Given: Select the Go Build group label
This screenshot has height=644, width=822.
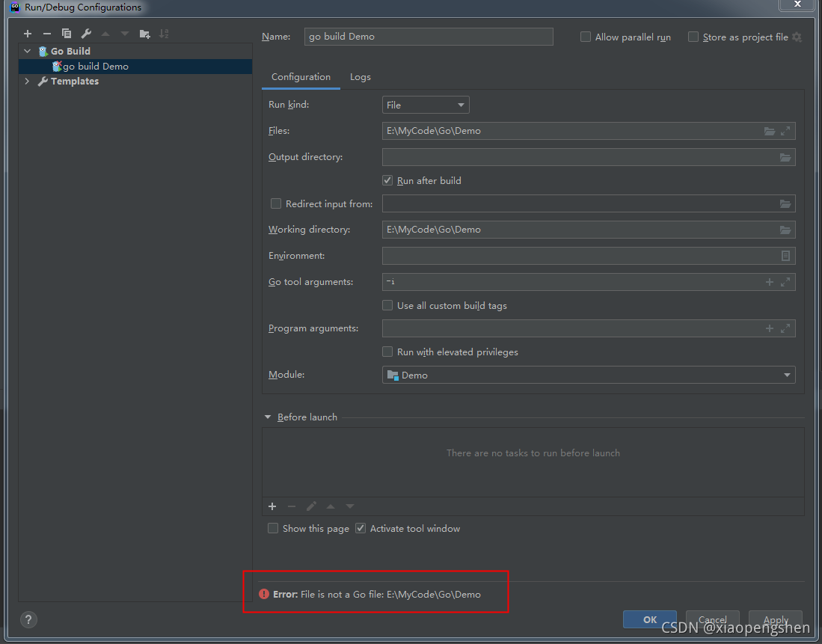Looking at the screenshot, I should point(70,51).
